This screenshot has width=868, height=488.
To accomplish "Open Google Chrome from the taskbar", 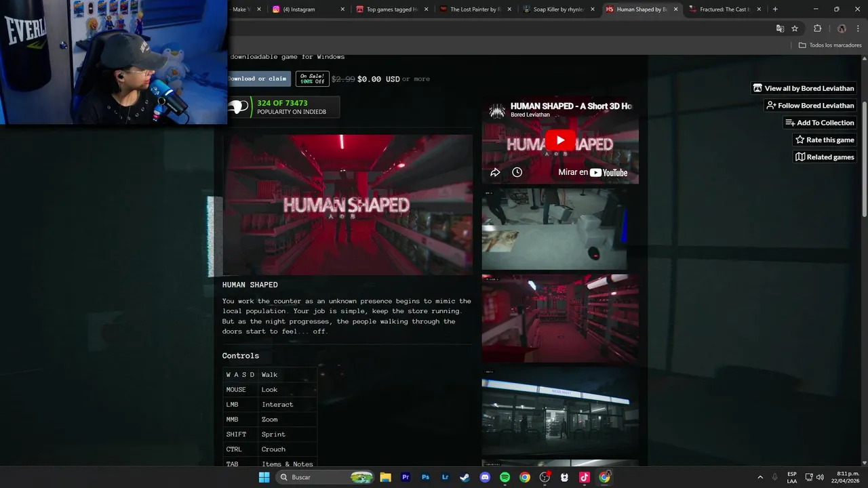I will (525, 477).
